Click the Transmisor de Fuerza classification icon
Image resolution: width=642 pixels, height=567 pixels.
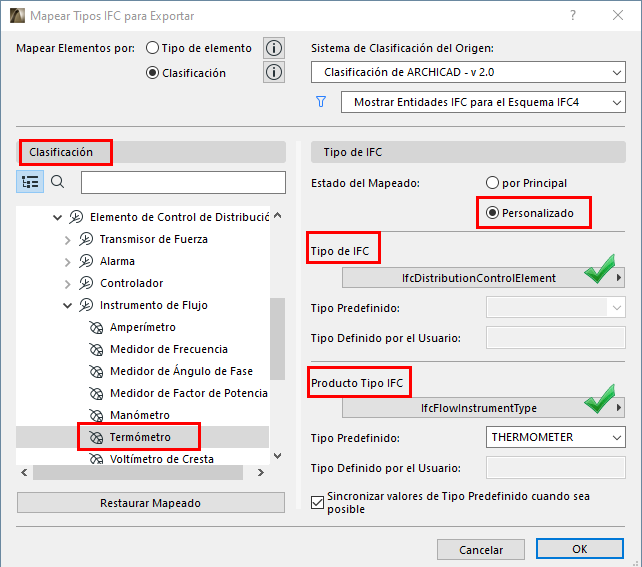[86, 239]
